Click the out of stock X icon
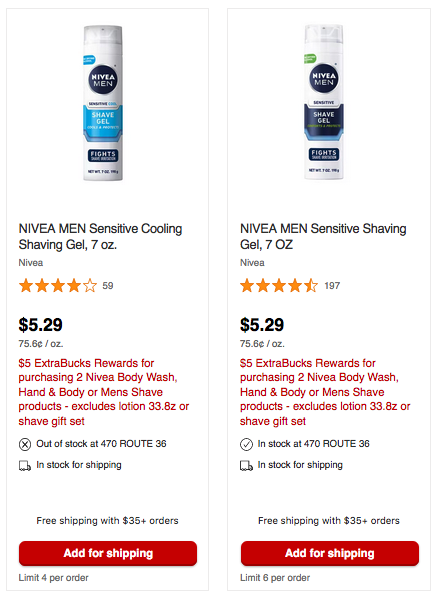Image resolution: width=439 pixels, height=598 pixels. pyautogui.click(x=25, y=444)
